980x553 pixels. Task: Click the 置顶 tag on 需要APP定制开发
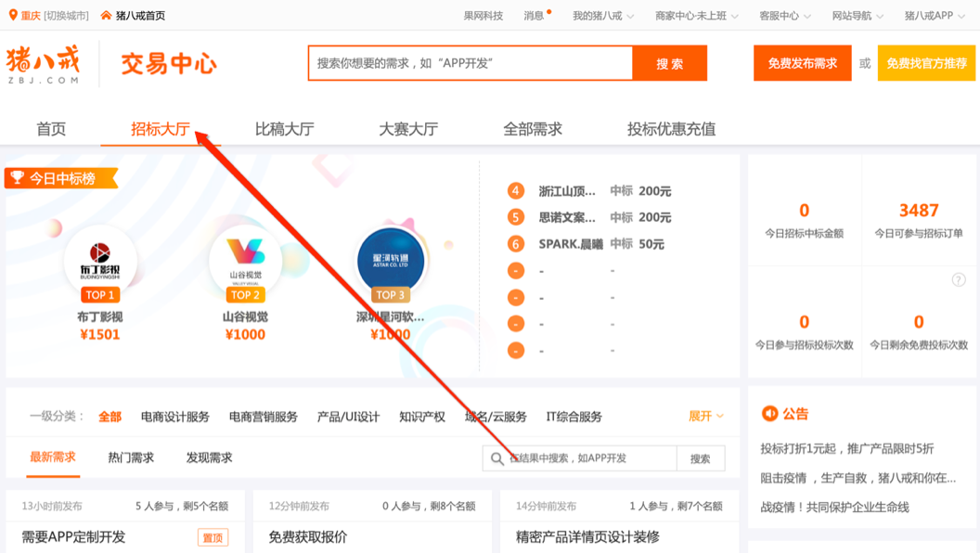(x=213, y=537)
